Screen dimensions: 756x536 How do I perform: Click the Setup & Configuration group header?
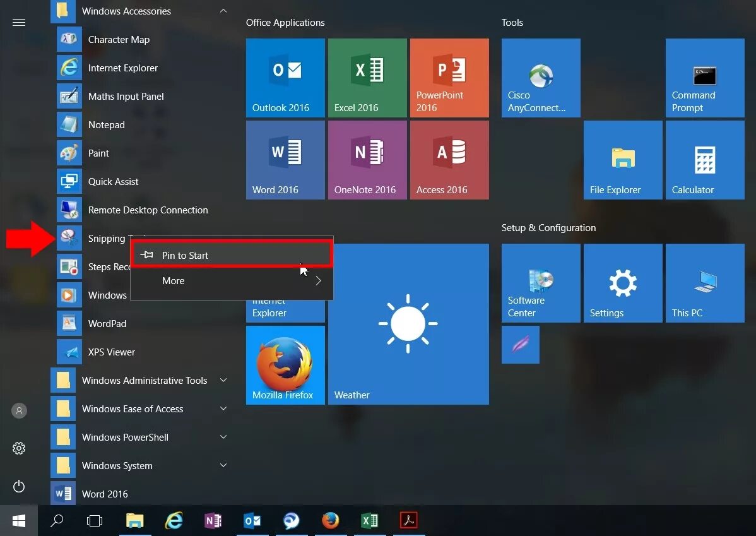[548, 228]
